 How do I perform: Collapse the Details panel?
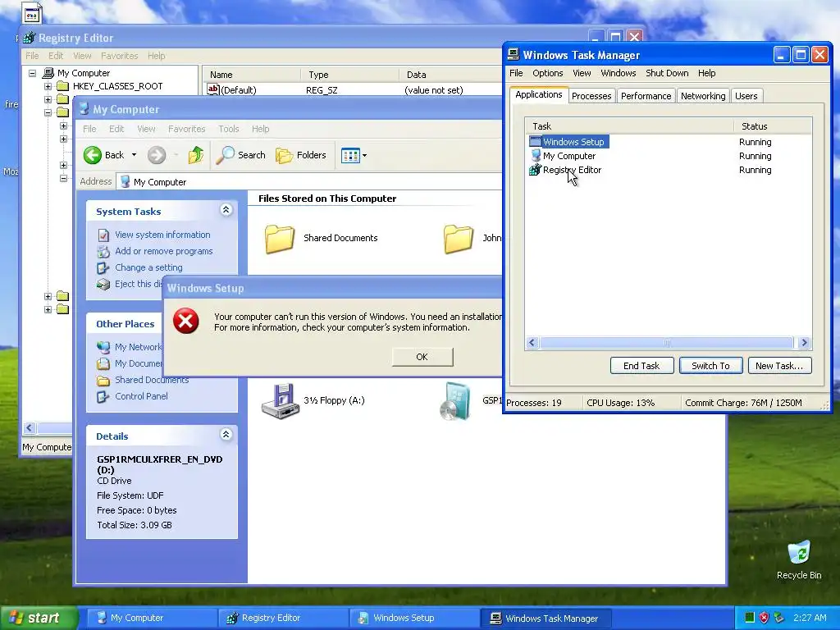tap(226, 435)
